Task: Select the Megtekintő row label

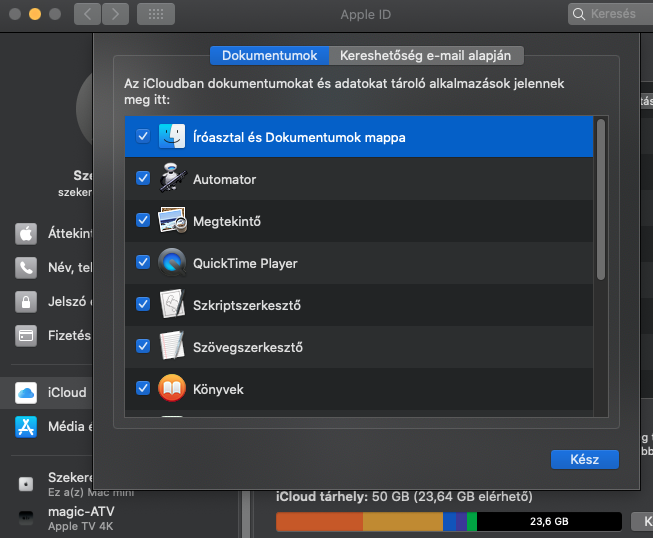Action: click(x=227, y=221)
